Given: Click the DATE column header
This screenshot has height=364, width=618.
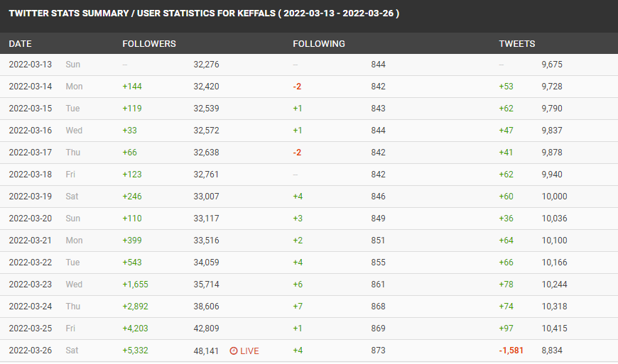Looking at the screenshot, I should point(20,44).
